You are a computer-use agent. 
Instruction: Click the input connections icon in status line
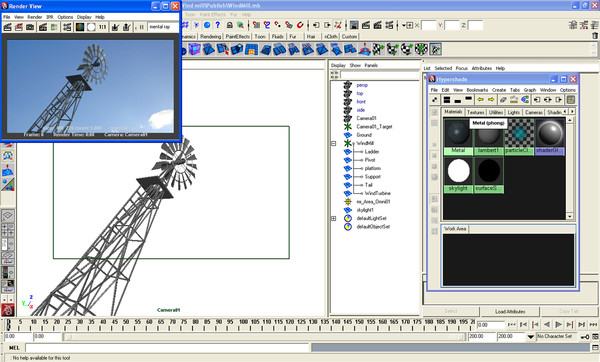point(316,25)
